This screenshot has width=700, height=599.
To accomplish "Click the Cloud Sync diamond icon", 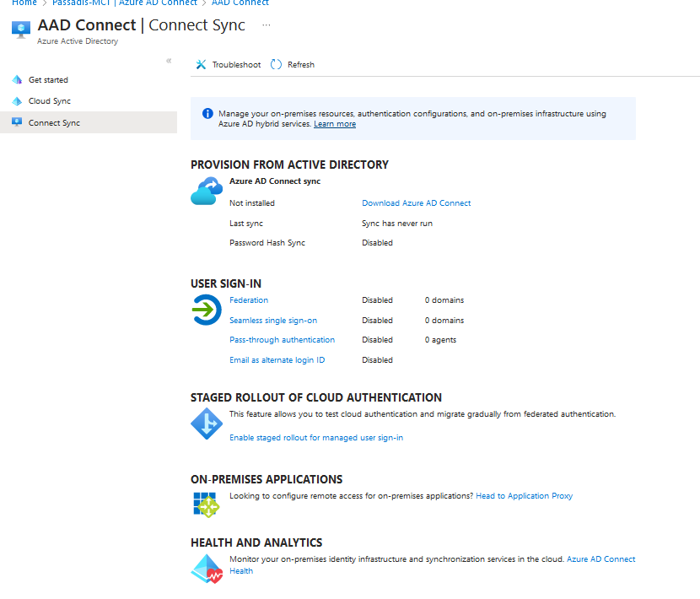I will pyautogui.click(x=17, y=101).
